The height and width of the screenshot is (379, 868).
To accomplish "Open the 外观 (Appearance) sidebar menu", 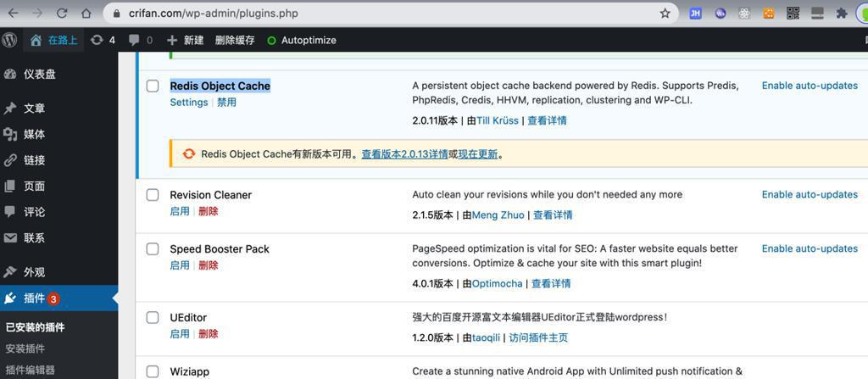I will pyautogui.click(x=35, y=272).
